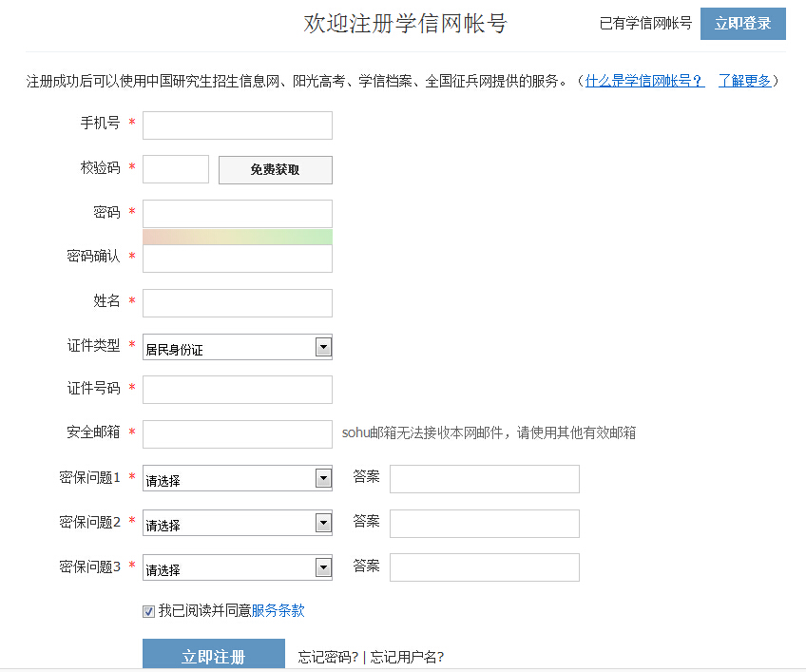
Task: Select the 密码确认 confirm password field
Action: click(x=237, y=259)
